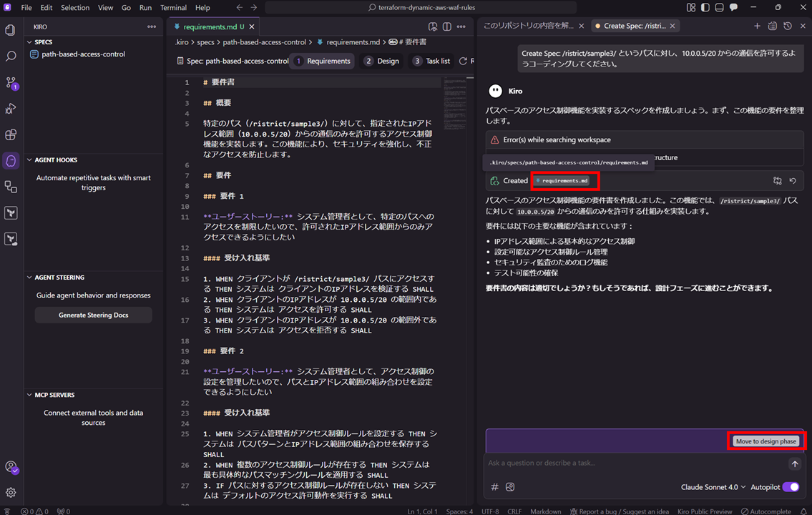Collapse the AGENT HOOKS section
This screenshot has height=515, width=812.
click(x=55, y=160)
